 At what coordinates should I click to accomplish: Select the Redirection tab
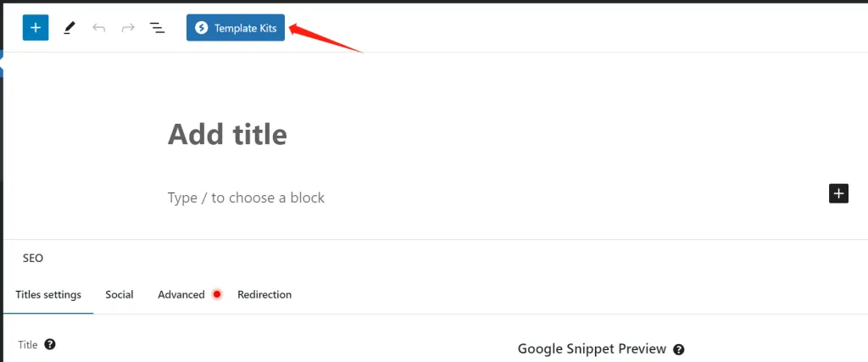pyautogui.click(x=264, y=295)
